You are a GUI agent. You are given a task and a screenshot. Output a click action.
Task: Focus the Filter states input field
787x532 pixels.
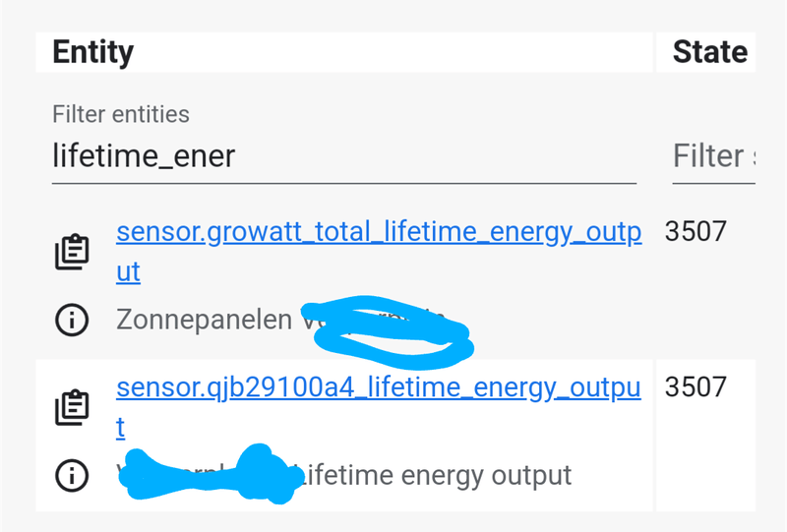tap(714, 156)
